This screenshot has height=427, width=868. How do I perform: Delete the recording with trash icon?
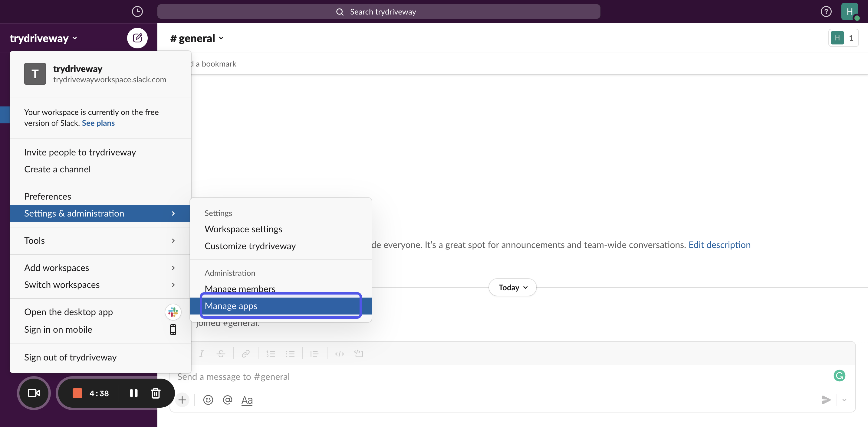[156, 393]
